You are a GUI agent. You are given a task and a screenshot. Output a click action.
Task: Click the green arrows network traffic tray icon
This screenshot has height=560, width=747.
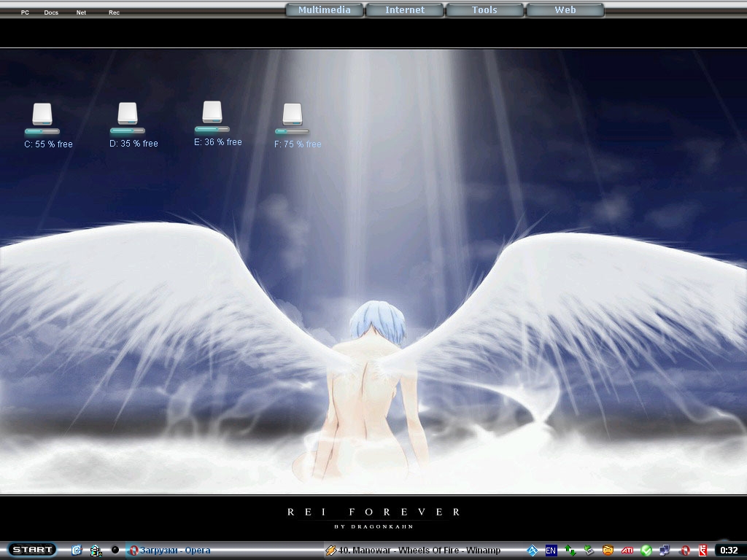coord(570,551)
